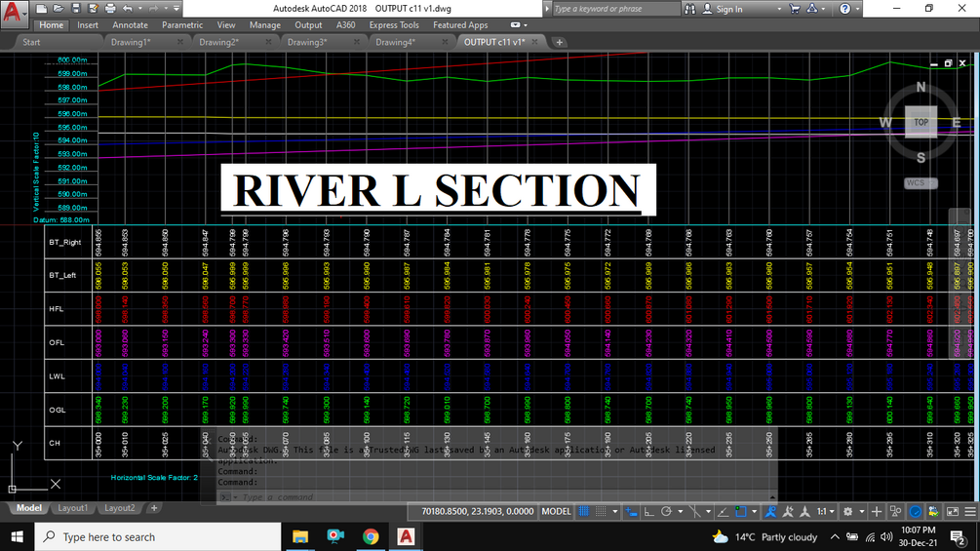Click the Hardware Acceleration blue circle icon
Viewport: 980px width, 551px height.
tap(916, 512)
